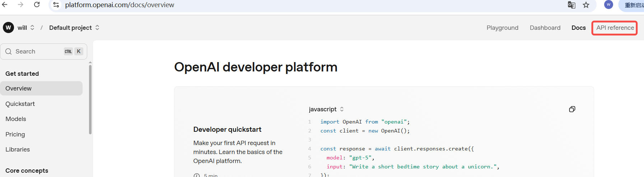
Task: Click the relaunch update button
Action: [633, 5]
